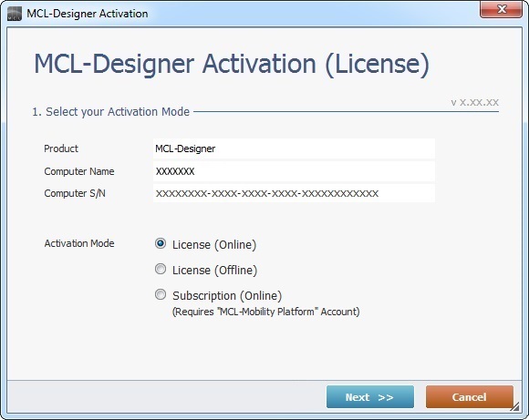Click the Product field showing MCL-Designer
The width and height of the screenshot is (529, 420).
294,149
